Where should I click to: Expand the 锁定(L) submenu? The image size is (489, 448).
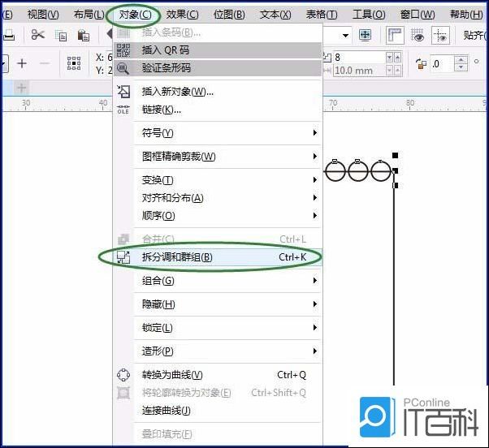218,328
